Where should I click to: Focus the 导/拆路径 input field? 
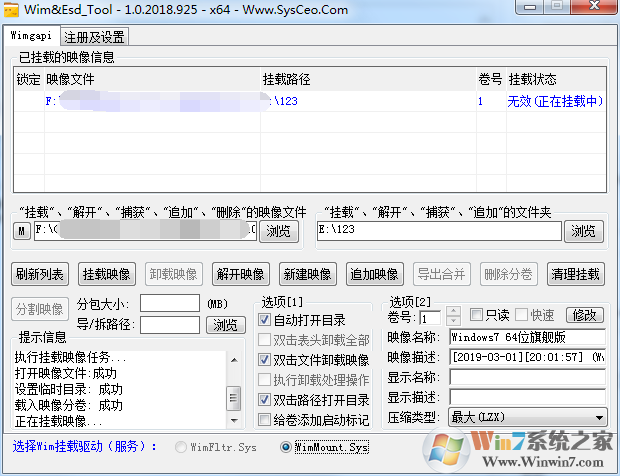170,325
